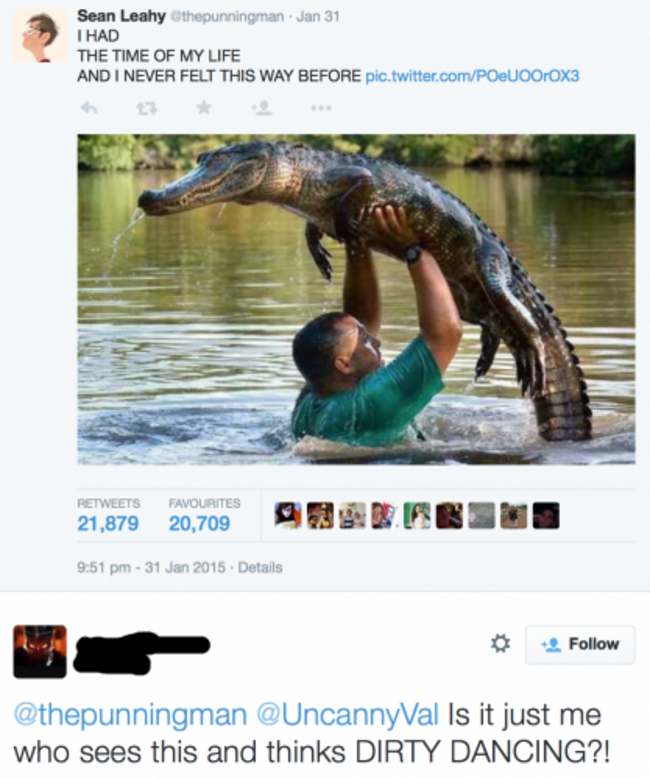Open Sean Leahy's profile avatar
The image size is (650, 779).
click(39, 36)
